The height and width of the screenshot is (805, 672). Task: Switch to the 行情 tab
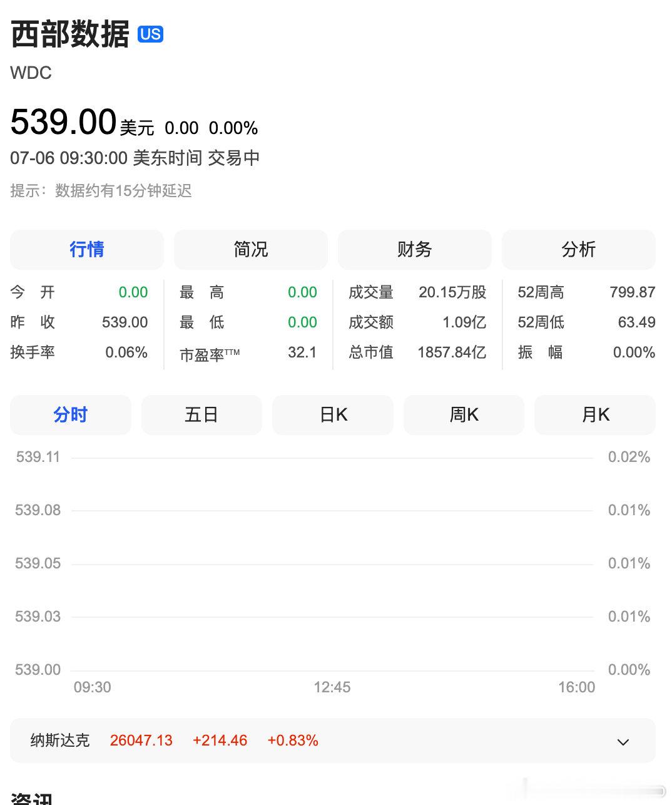[x=87, y=249]
